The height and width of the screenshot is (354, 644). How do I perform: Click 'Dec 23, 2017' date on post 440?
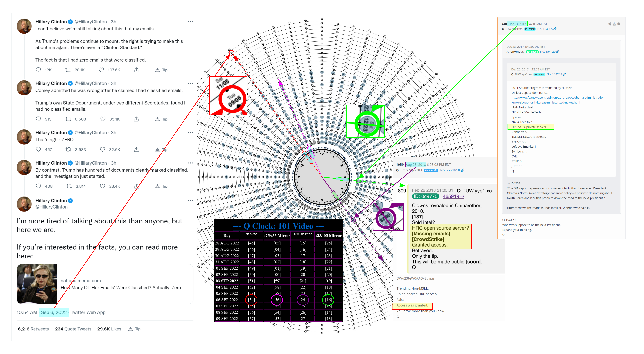pyautogui.click(x=517, y=24)
